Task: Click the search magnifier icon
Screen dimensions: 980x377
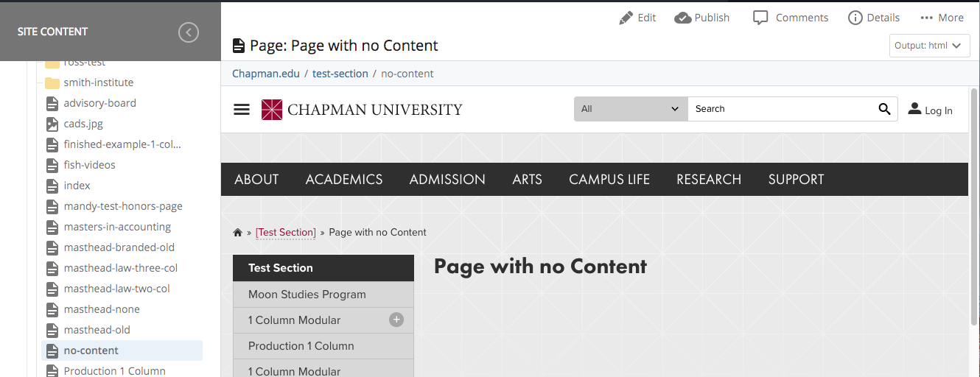Action: coord(884,109)
